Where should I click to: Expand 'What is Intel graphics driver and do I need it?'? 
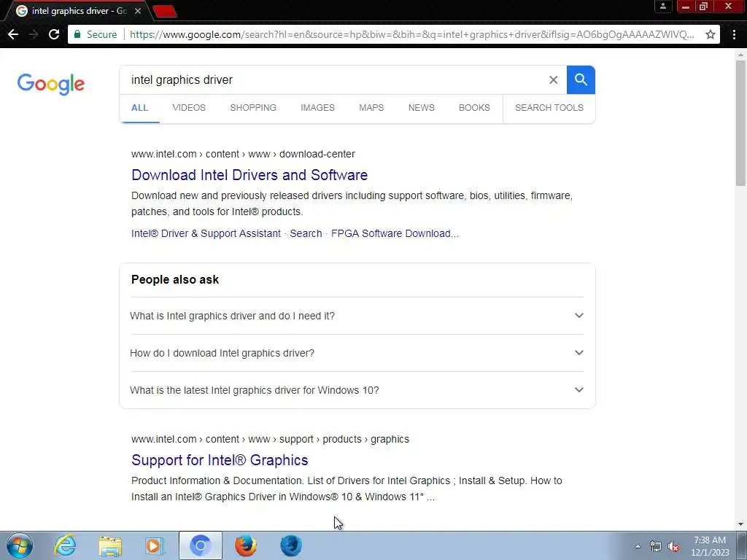pyautogui.click(x=357, y=316)
